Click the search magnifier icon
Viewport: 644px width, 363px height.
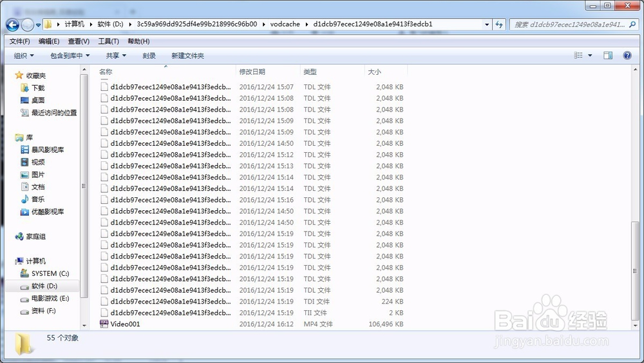tap(632, 25)
